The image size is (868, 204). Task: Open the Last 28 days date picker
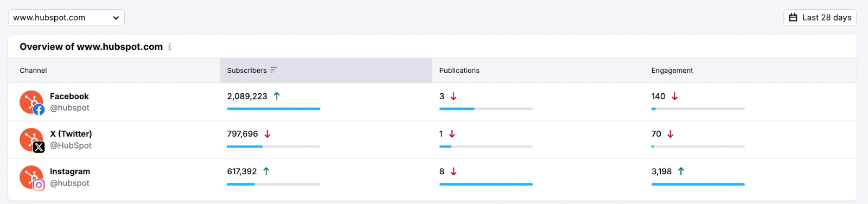point(820,17)
